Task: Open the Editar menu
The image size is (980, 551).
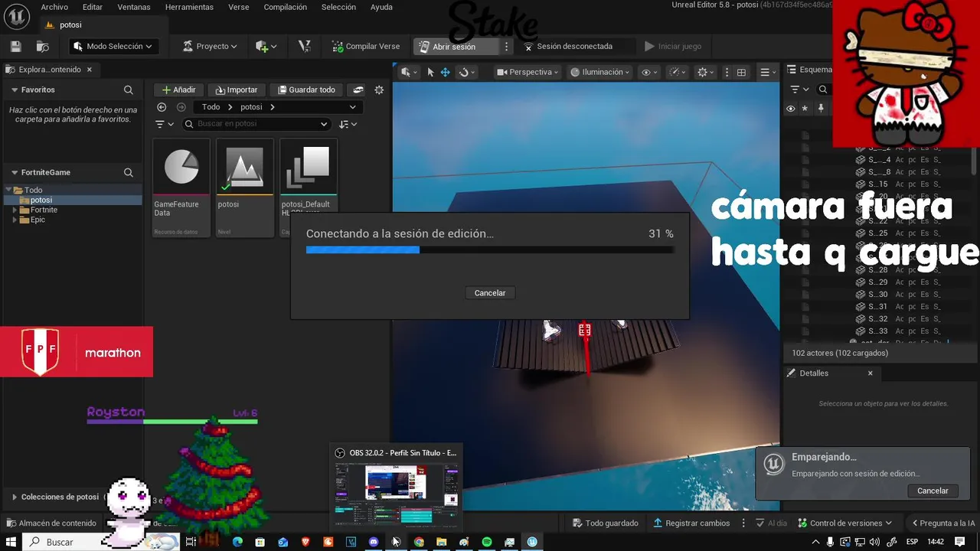Action: [x=93, y=7]
